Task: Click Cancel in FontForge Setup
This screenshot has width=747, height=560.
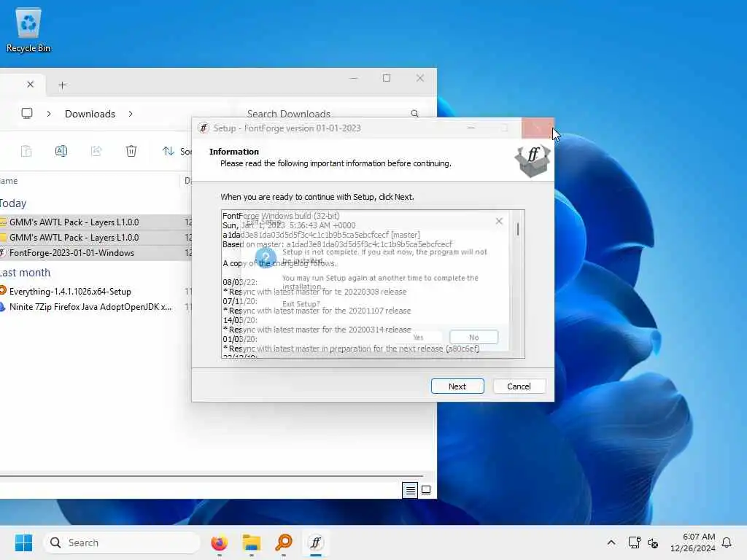Action: click(x=519, y=386)
